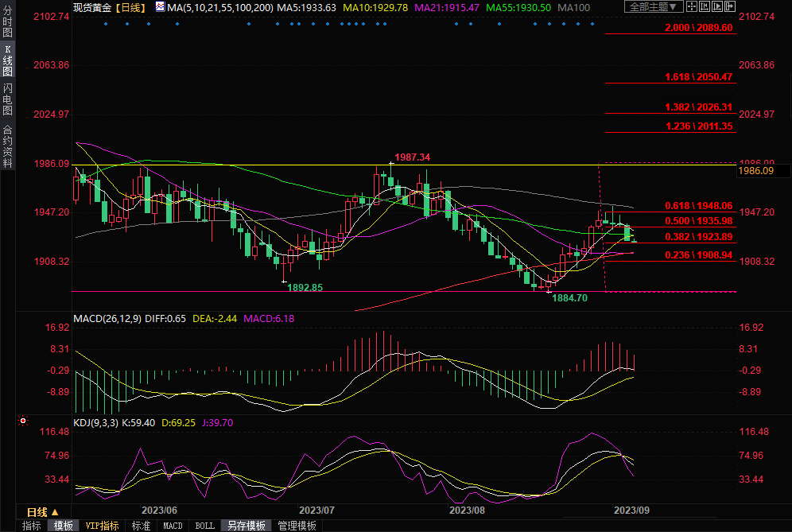The image size is (792, 532).
Task: Select the VIP指标 tab
Action: (x=103, y=526)
